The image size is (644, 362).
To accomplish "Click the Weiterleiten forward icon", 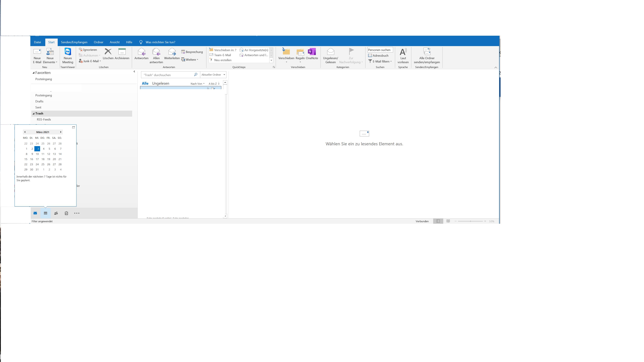I will 172,52.
